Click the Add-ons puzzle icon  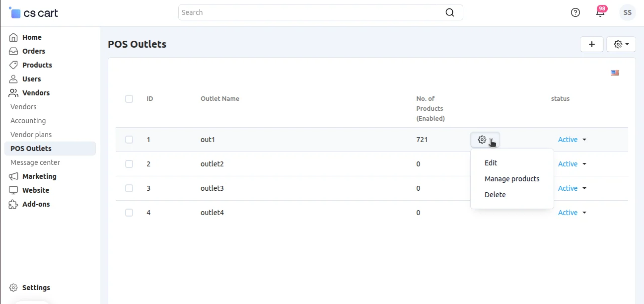pos(13,204)
